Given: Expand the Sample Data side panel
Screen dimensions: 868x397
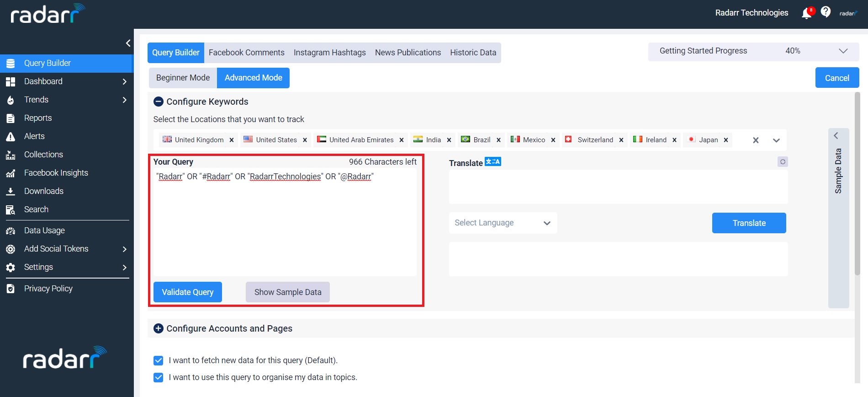Looking at the screenshot, I should pyautogui.click(x=838, y=218).
